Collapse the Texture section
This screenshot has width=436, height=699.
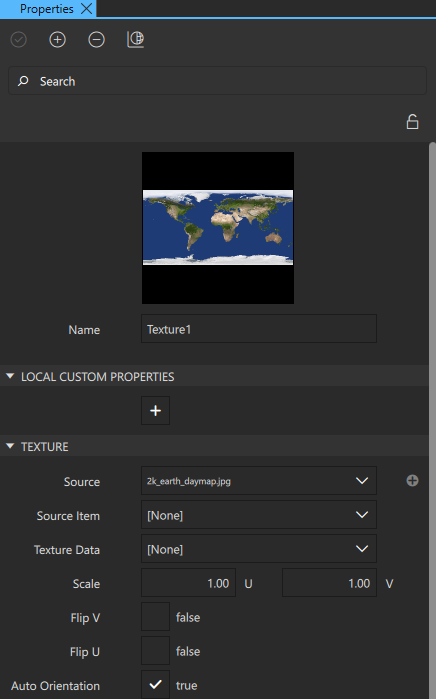(x=10, y=446)
